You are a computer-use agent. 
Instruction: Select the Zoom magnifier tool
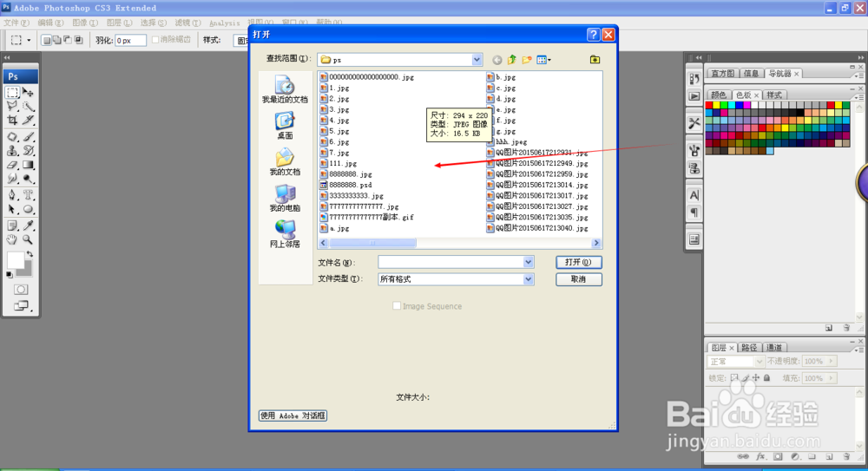click(29, 239)
